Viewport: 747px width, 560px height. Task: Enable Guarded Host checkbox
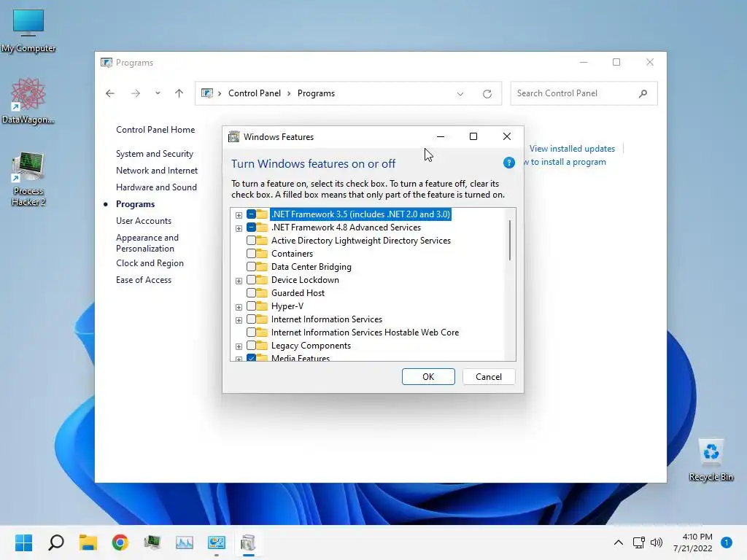(x=251, y=293)
